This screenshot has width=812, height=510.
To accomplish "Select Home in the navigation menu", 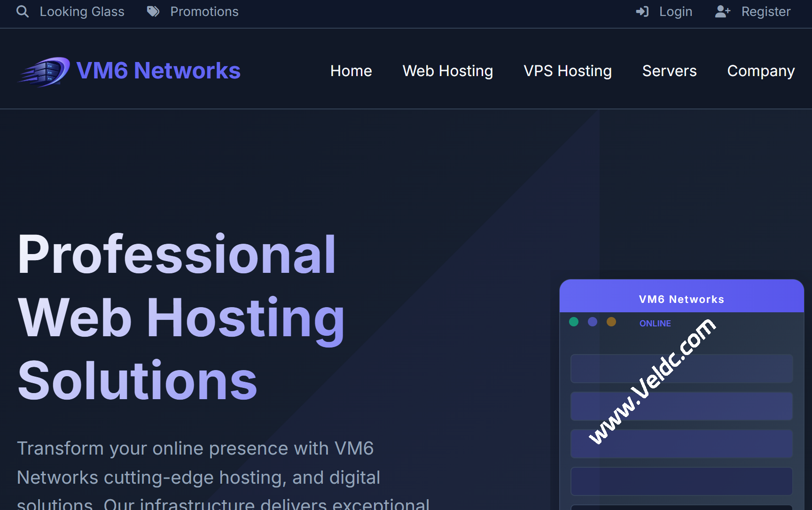I will click(x=351, y=71).
